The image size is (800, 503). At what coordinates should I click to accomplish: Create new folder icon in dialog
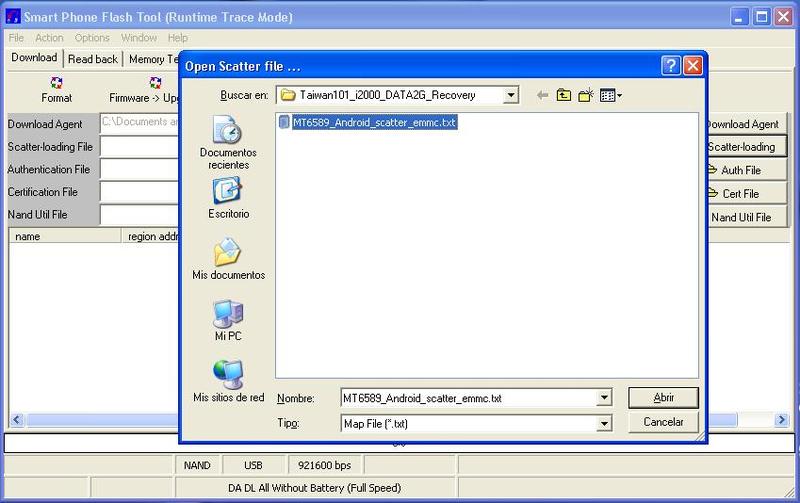pyautogui.click(x=586, y=95)
